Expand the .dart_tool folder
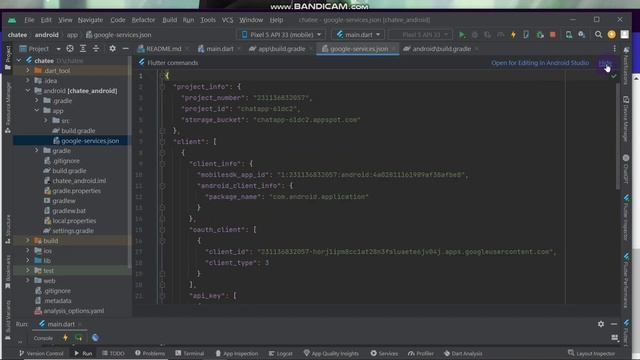Viewport: 640px width, 360px height. [x=28, y=70]
